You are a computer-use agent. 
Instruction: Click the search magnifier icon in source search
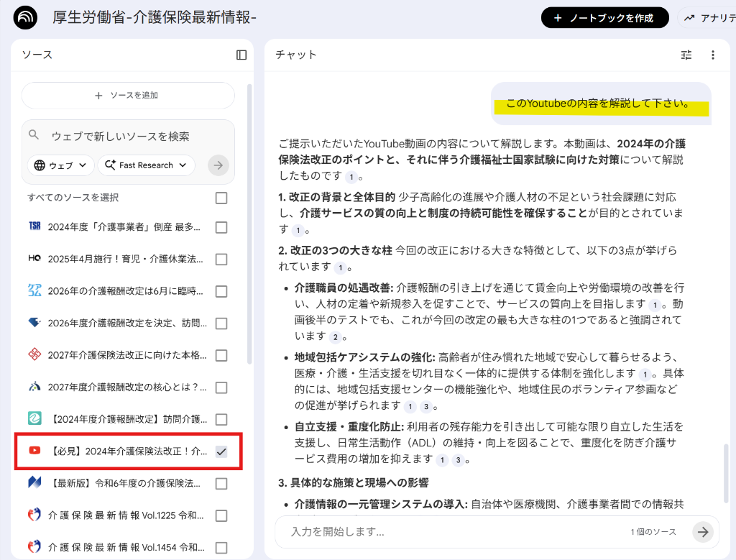click(34, 134)
